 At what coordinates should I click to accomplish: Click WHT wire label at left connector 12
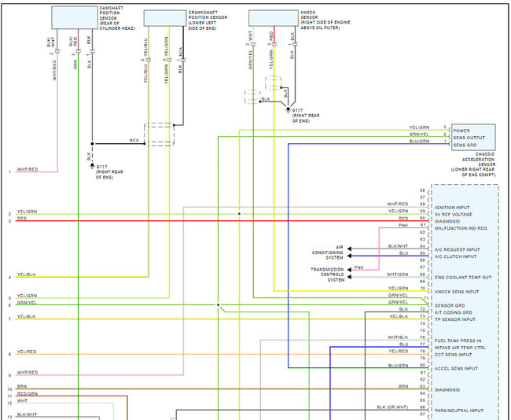click(x=22, y=401)
